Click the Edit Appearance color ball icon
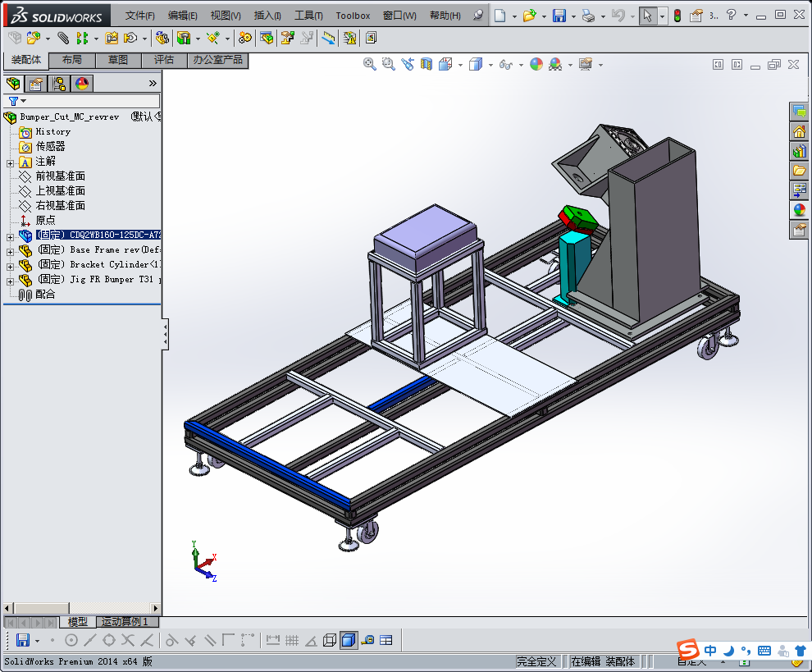Image resolution: width=812 pixels, height=672 pixels. click(536, 65)
